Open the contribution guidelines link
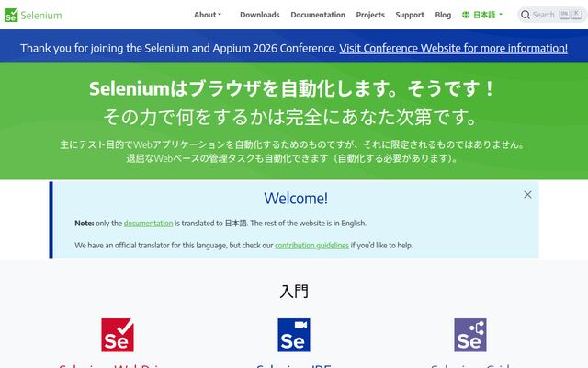This screenshot has width=588, height=368. click(x=311, y=246)
